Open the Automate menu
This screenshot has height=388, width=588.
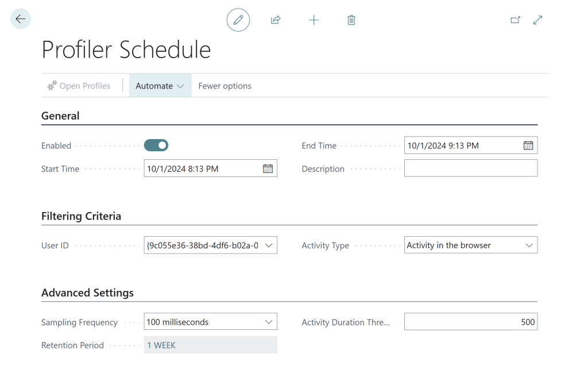pos(160,86)
